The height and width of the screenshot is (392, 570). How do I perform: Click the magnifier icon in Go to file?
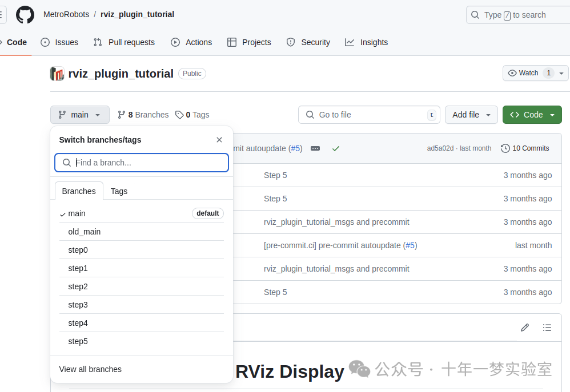310,115
